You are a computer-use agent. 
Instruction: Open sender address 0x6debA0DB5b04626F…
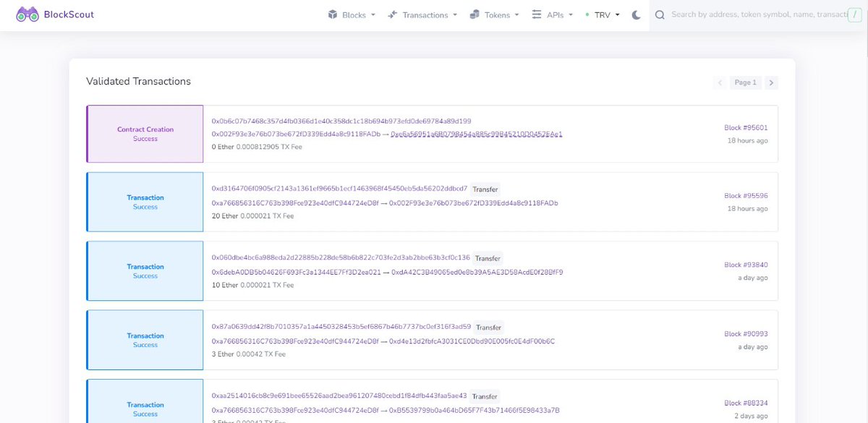(x=296, y=272)
